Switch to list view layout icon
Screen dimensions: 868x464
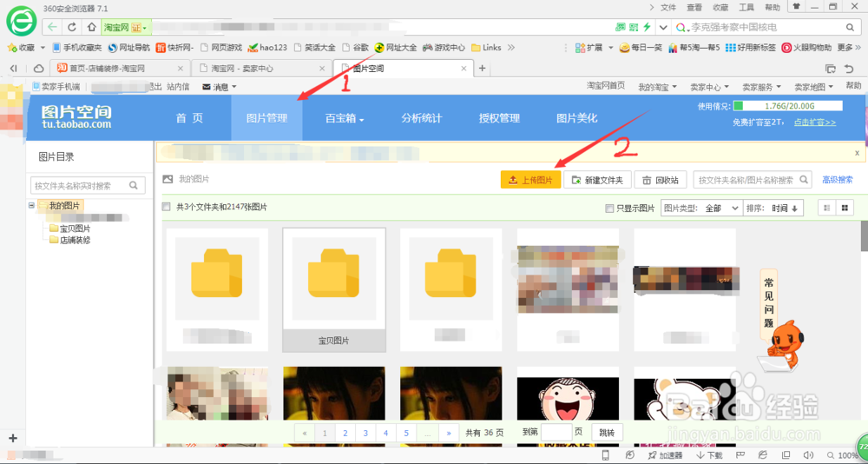(826, 208)
